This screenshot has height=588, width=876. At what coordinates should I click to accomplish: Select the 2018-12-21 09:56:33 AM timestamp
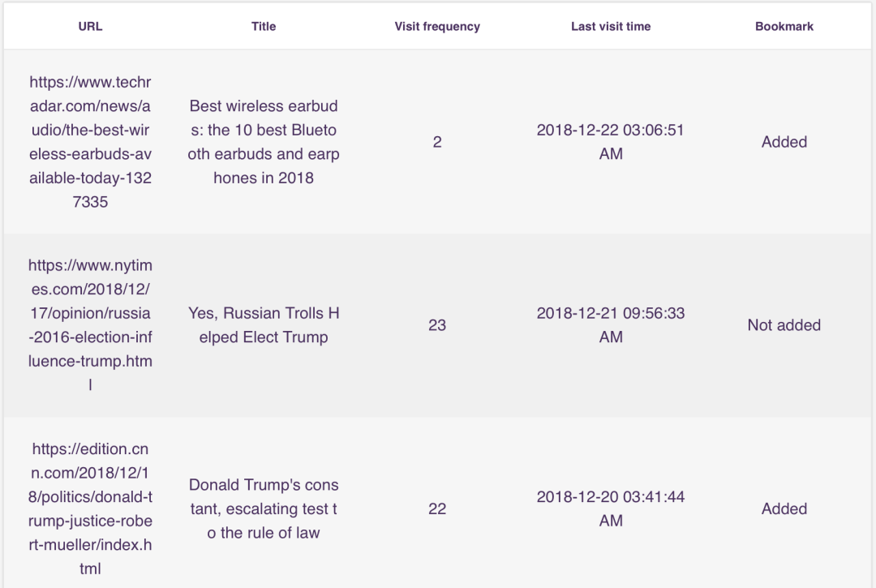pyautogui.click(x=611, y=325)
